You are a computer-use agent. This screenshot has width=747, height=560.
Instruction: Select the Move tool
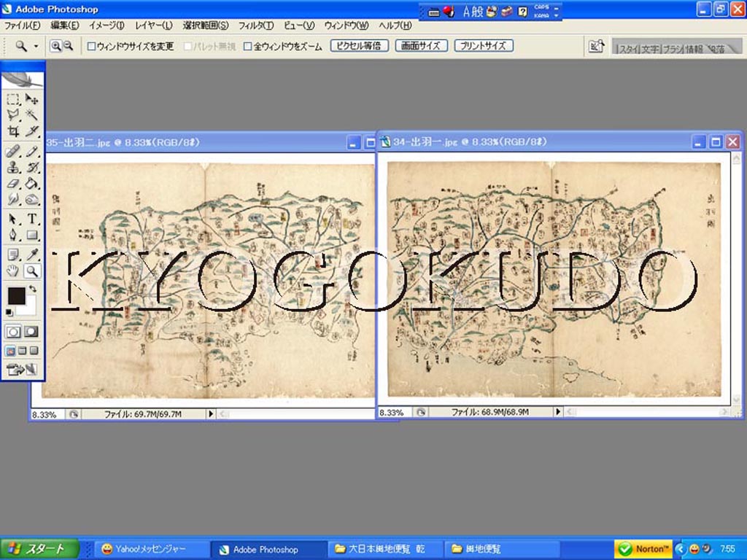(31, 99)
